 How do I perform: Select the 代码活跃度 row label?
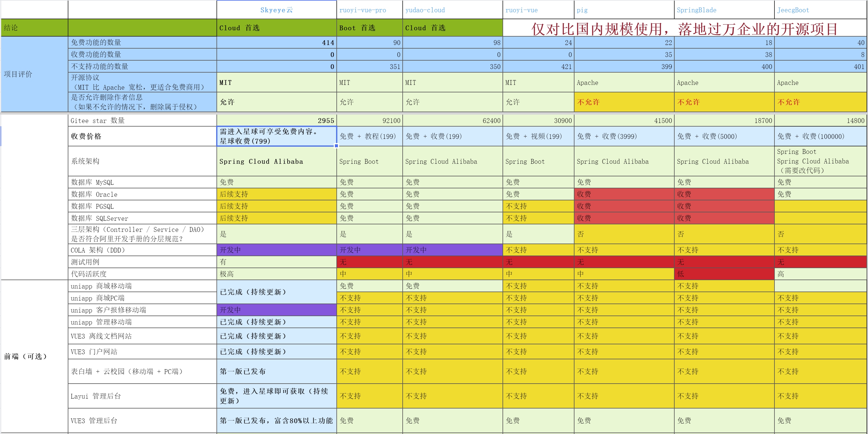[142, 274]
